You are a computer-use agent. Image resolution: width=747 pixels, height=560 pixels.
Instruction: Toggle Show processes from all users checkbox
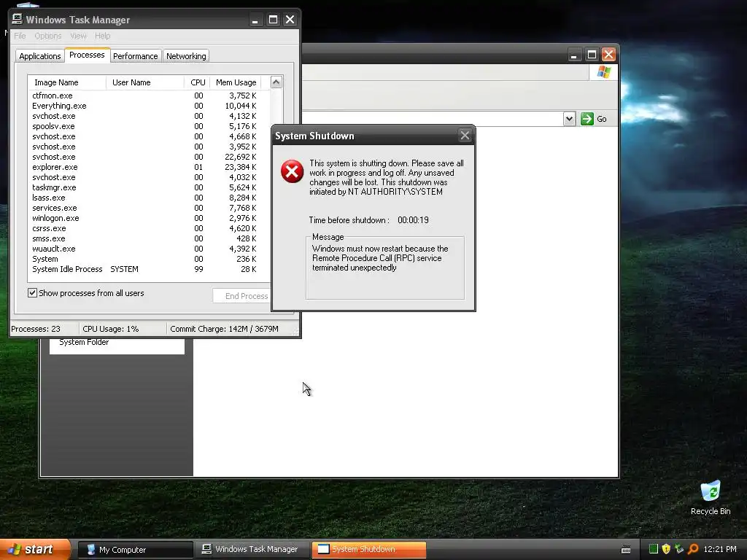[x=32, y=293]
